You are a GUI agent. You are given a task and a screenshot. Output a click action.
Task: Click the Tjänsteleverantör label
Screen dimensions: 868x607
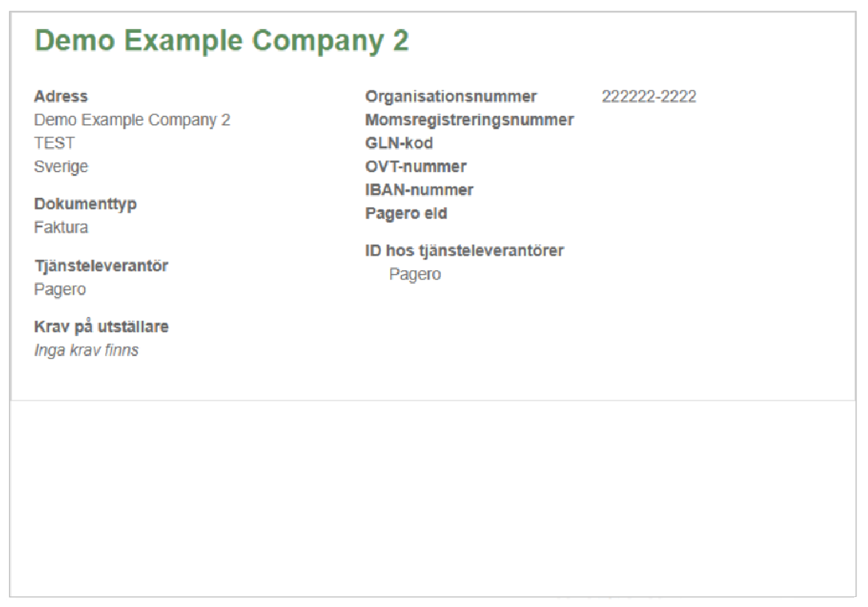click(x=101, y=266)
